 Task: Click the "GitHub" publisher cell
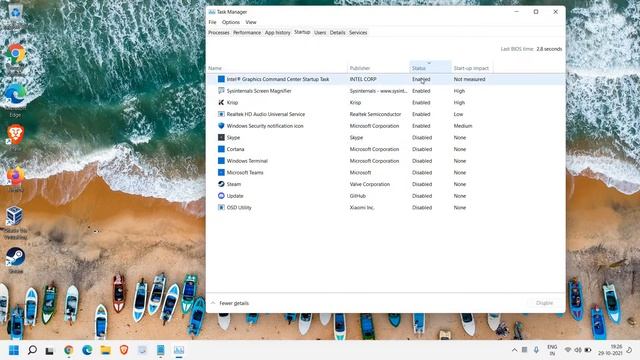click(358, 196)
